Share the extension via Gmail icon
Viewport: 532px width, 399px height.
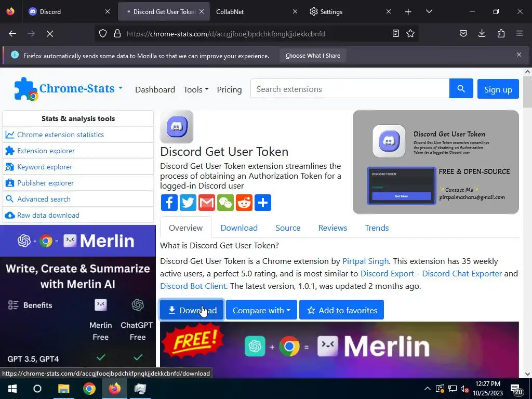[207, 203]
